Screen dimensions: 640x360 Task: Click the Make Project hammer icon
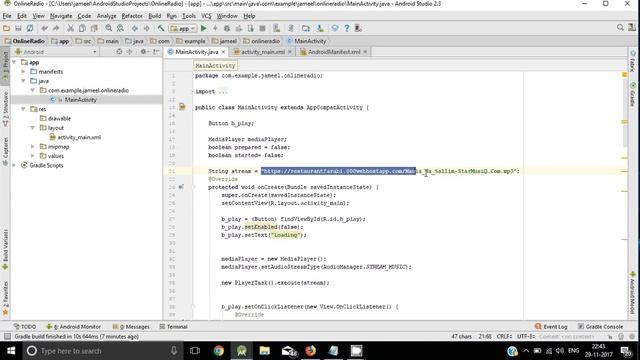click(x=161, y=28)
